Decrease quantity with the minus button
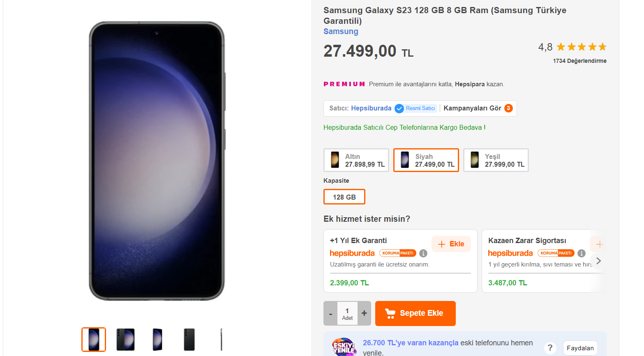 point(330,313)
